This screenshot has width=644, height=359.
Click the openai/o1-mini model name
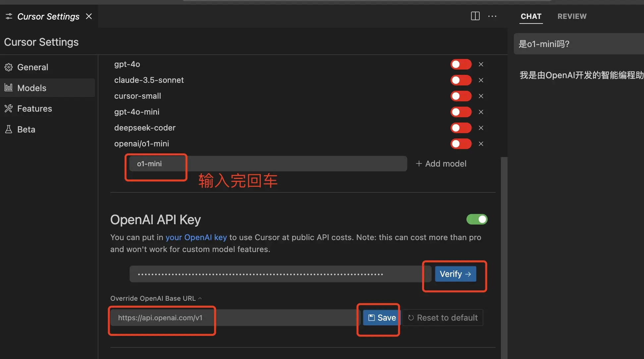pos(141,144)
